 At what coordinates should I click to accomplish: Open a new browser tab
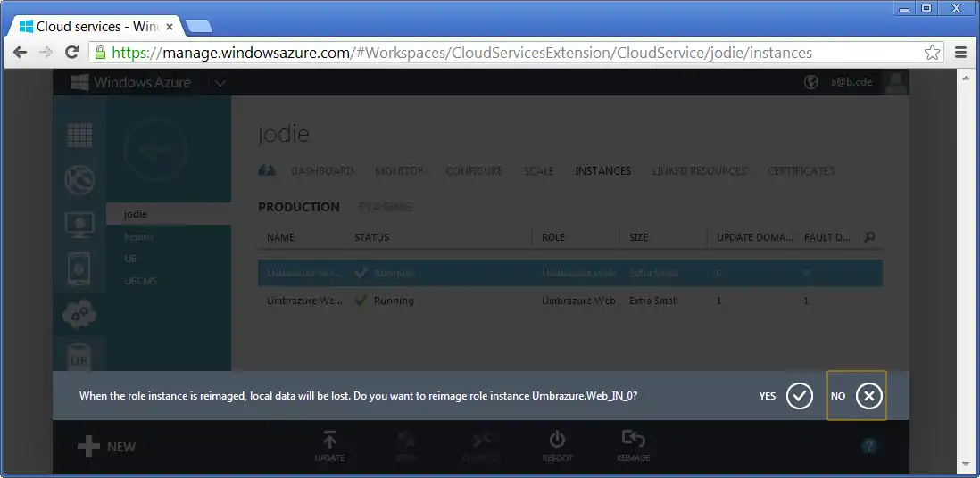pyautogui.click(x=199, y=27)
